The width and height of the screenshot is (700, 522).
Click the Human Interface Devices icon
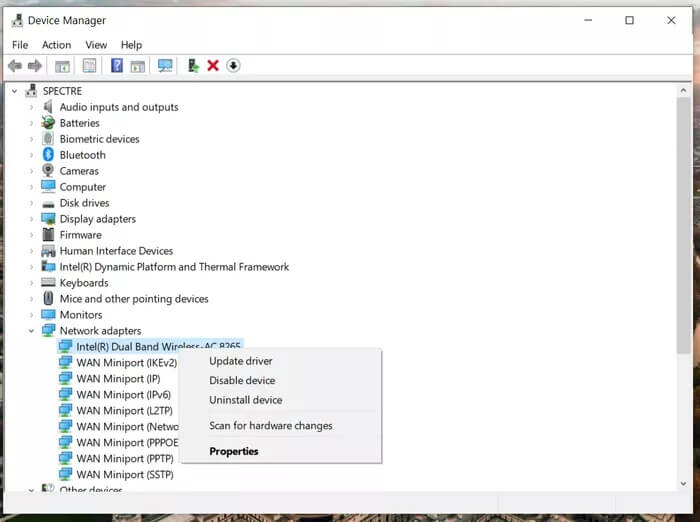point(48,251)
